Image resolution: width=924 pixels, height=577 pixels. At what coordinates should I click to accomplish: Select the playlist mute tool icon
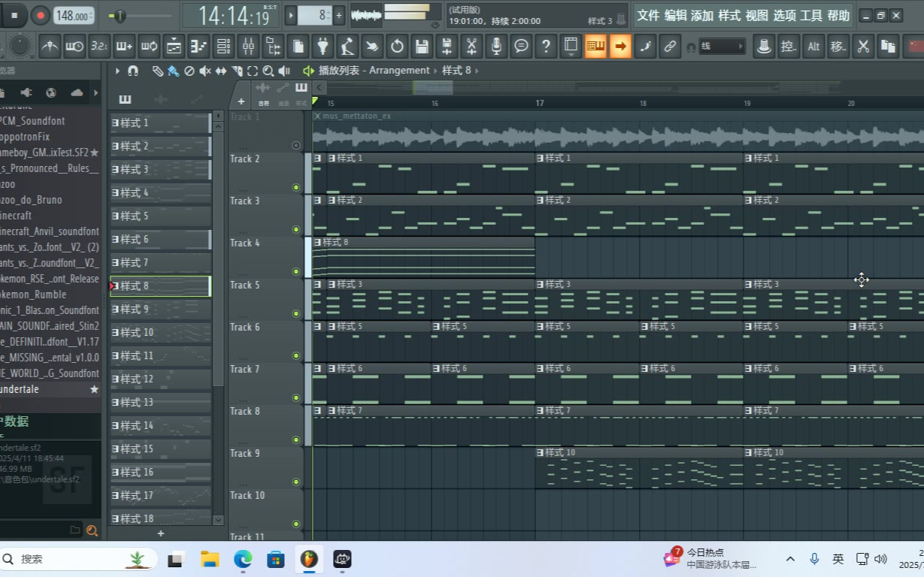click(x=205, y=71)
